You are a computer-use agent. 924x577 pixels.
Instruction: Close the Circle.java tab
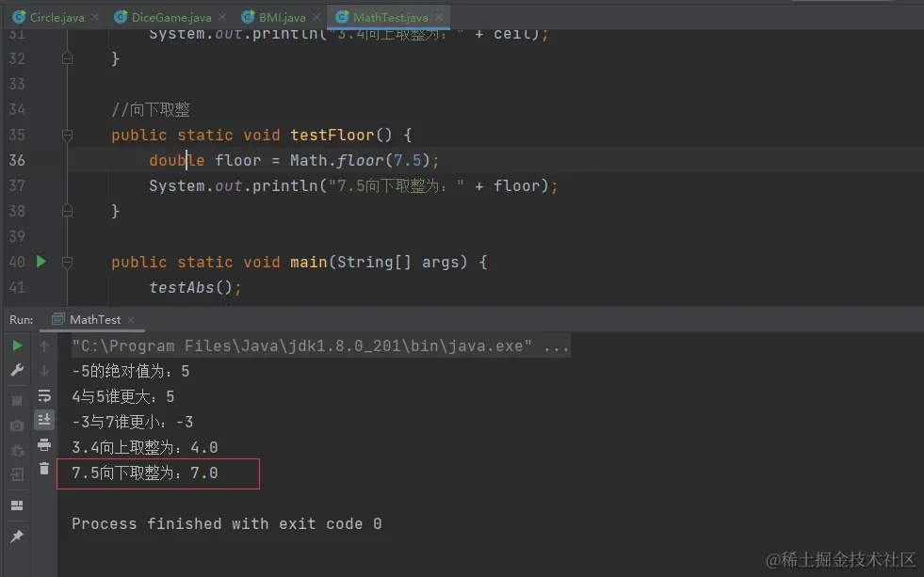pos(95,17)
